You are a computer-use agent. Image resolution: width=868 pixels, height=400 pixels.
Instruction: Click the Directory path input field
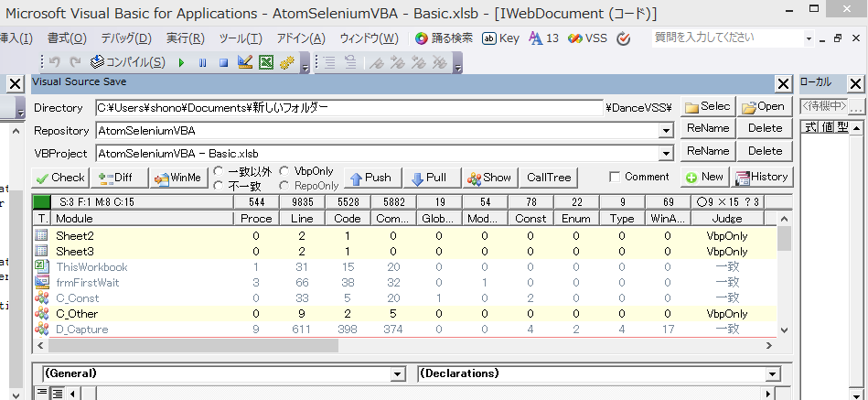[349, 108]
